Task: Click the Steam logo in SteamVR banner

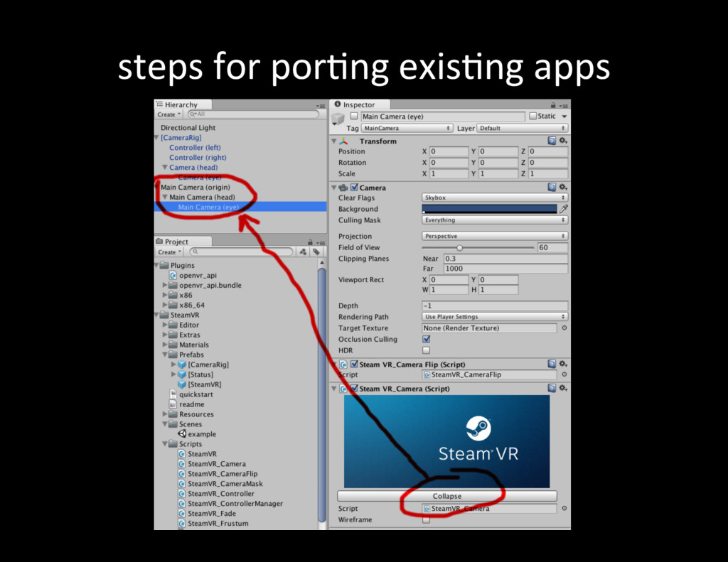Action: coord(478,428)
